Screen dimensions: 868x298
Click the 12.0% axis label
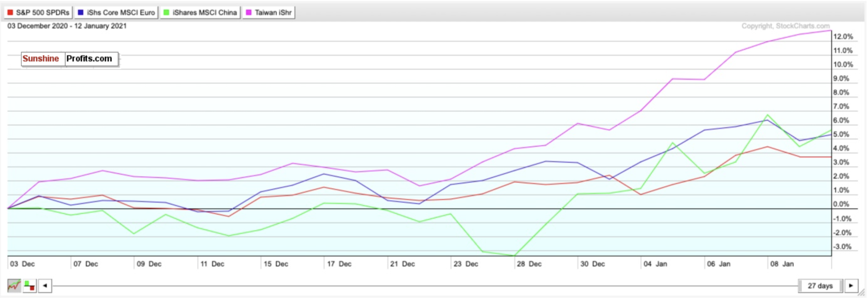843,36
